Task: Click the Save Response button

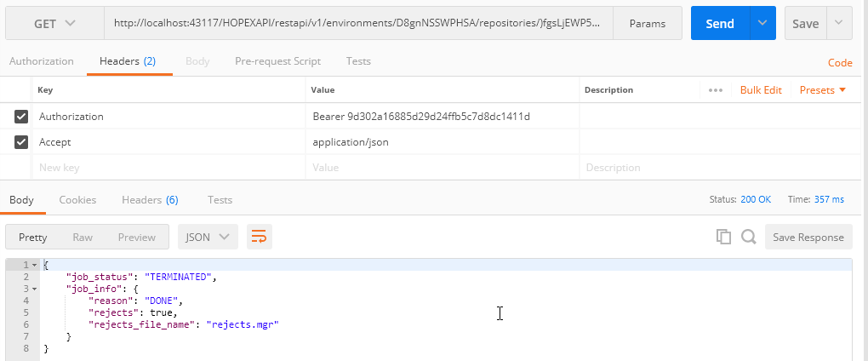Action: coord(808,238)
